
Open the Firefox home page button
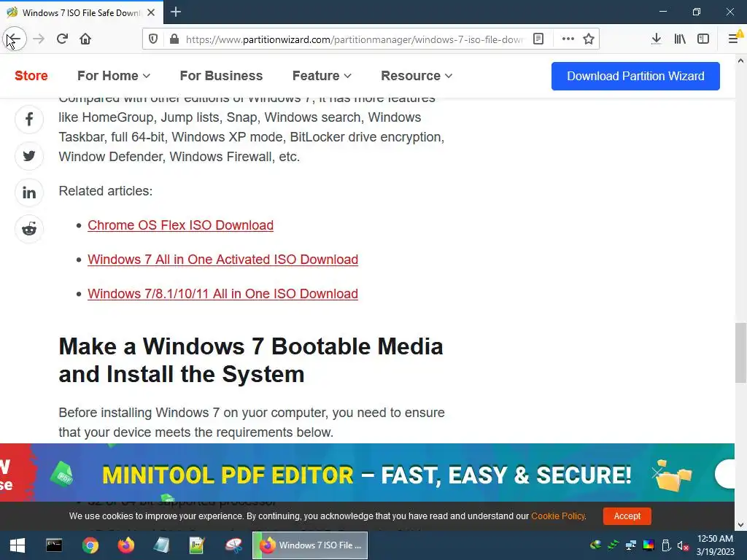tap(85, 39)
